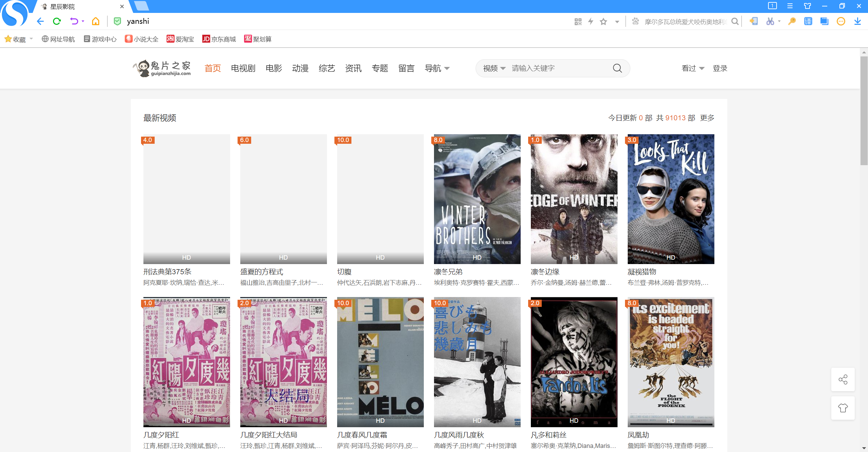Open the translate icon in toolbar
Image resolution: width=868 pixels, height=452 pixels.
pyautogui.click(x=808, y=21)
